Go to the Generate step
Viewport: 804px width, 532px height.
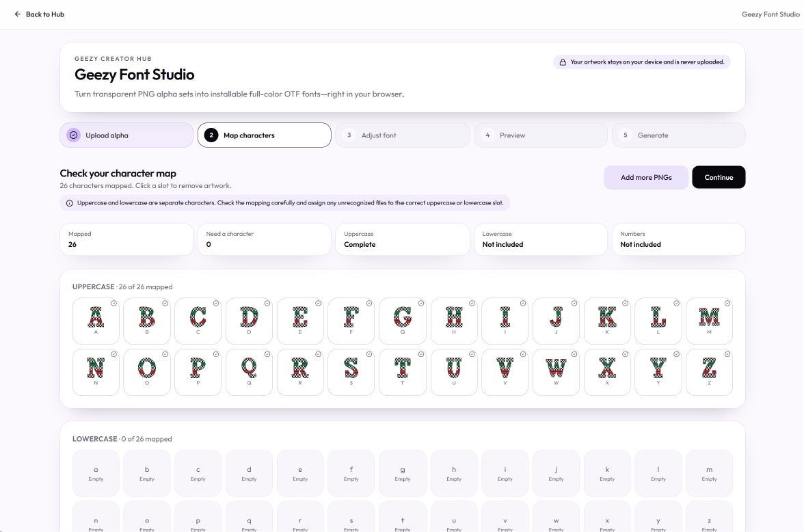click(x=678, y=135)
